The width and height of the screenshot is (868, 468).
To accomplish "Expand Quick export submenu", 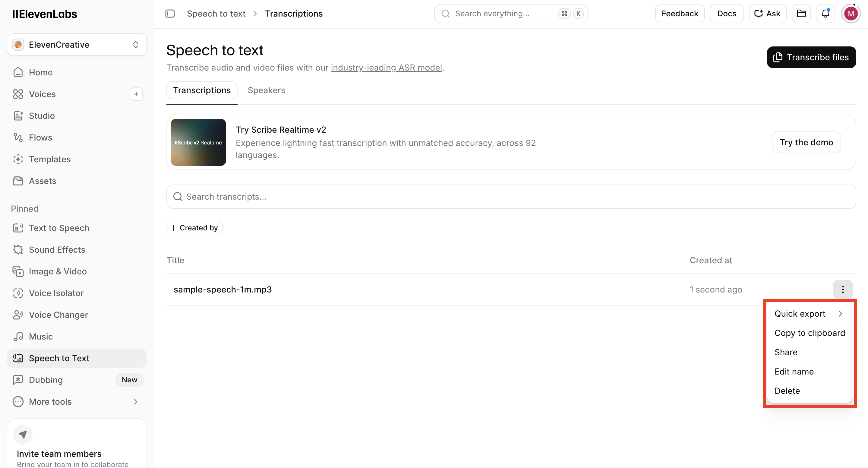I will (x=810, y=314).
